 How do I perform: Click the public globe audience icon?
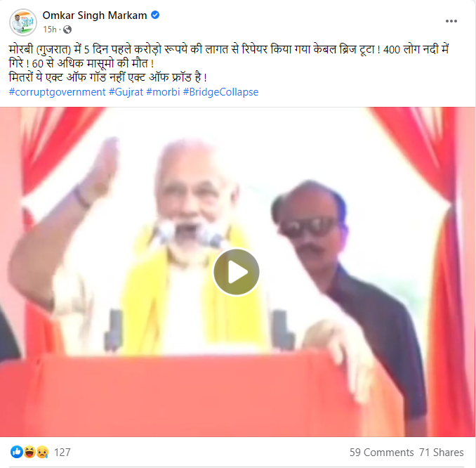pyautogui.click(x=67, y=30)
